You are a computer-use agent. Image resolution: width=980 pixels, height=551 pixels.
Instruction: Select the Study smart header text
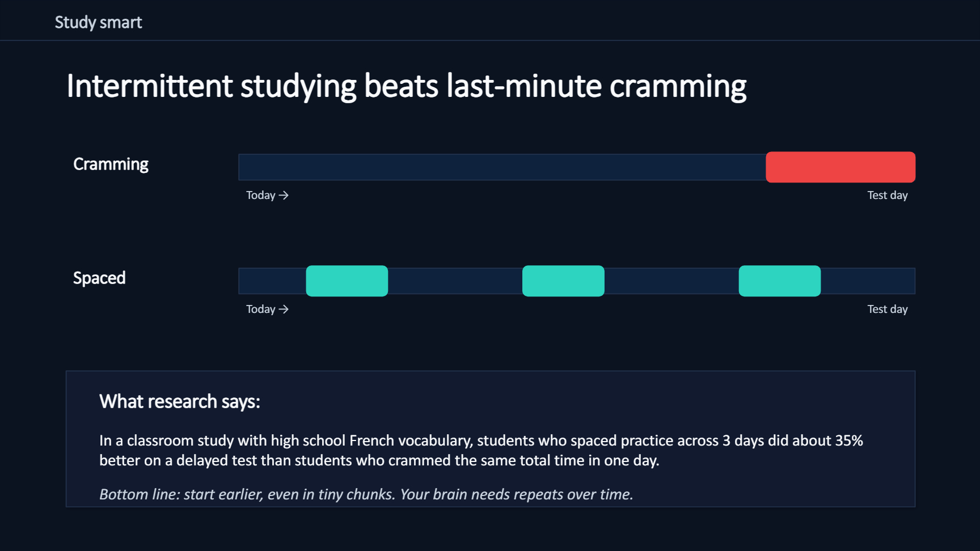tap(98, 23)
